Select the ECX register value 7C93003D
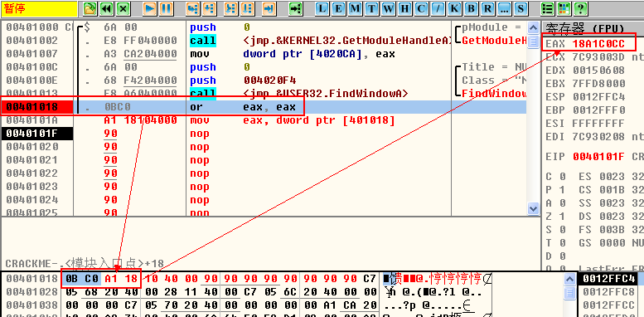 598,57
